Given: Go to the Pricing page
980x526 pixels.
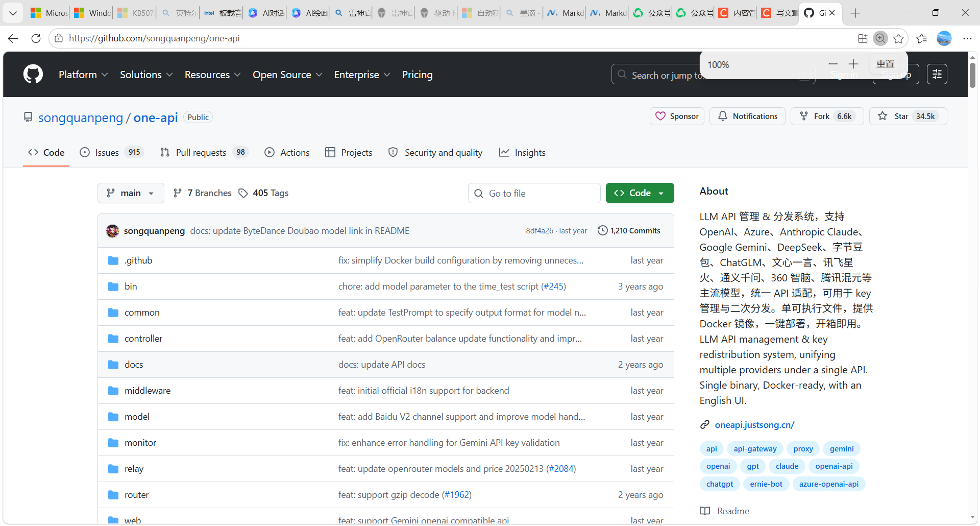Looking at the screenshot, I should 417,75.
